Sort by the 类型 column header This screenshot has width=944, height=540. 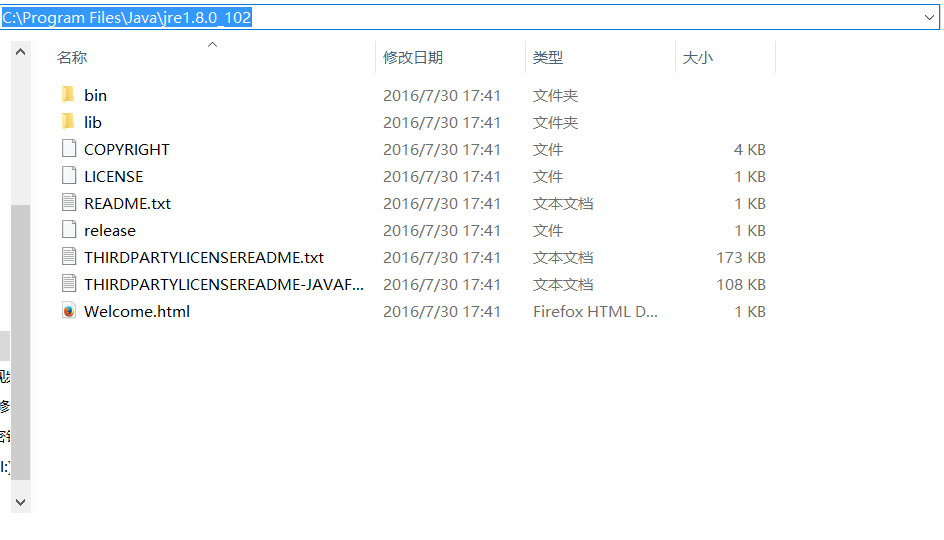[548, 58]
